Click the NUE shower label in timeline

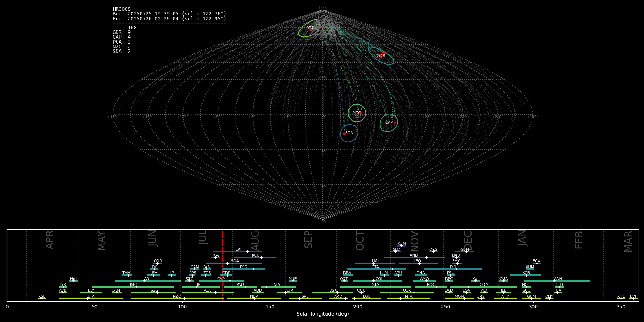tap(293, 279)
